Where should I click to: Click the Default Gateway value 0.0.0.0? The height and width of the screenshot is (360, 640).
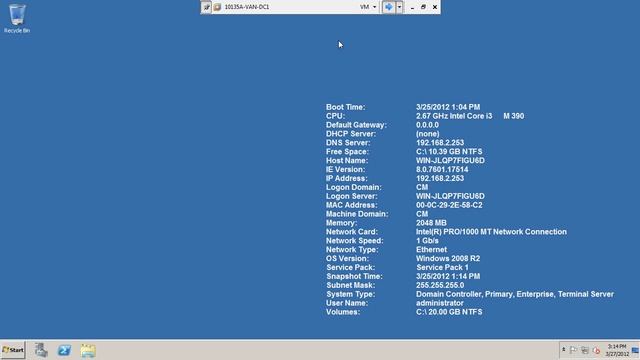coord(427,125)
